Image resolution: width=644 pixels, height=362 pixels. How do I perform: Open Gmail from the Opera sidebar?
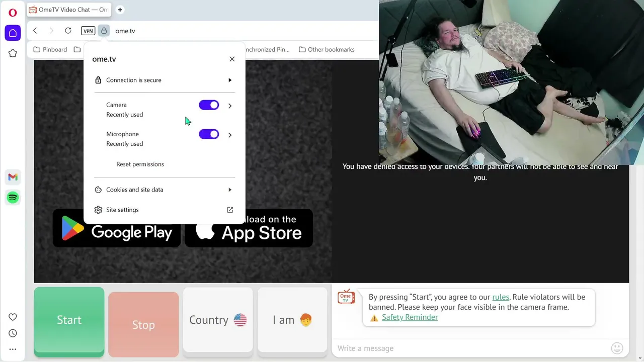(x=13, y=177)
